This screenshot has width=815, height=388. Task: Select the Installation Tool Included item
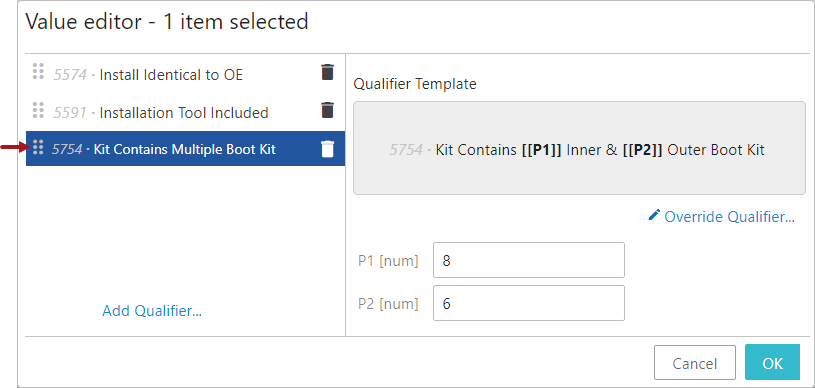186,112
